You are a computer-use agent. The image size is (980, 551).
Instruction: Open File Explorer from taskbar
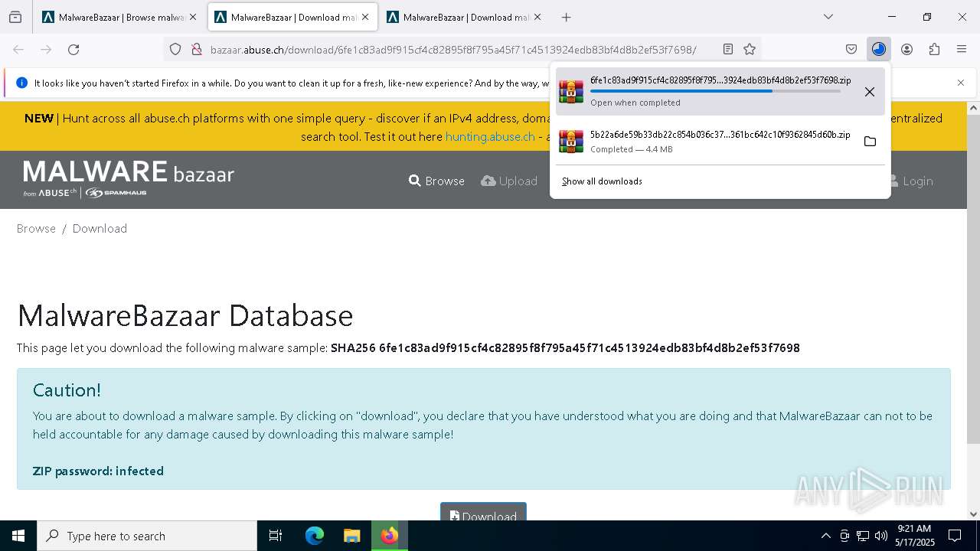(x=351, y=536)
